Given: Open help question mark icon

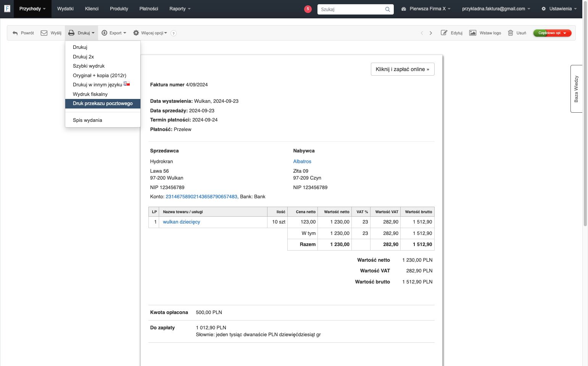Looking at the screenshot, I should click(174, 33).
